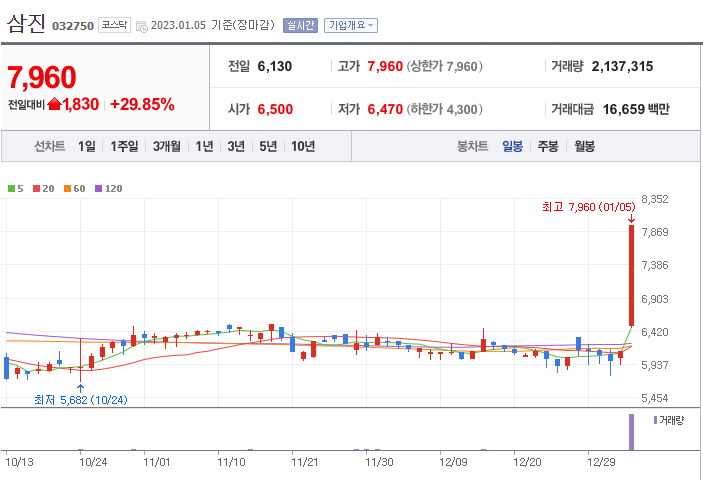Screen dimensions: 703x480
Task: Click the 최고 7,960 (01/05) chart label
Action: tap(588, 207)
